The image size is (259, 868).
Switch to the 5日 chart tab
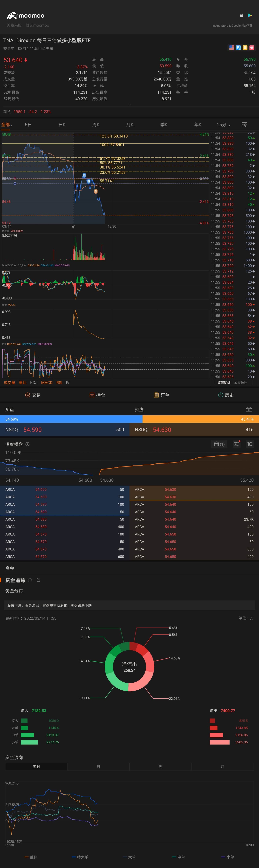pos(28,125)
